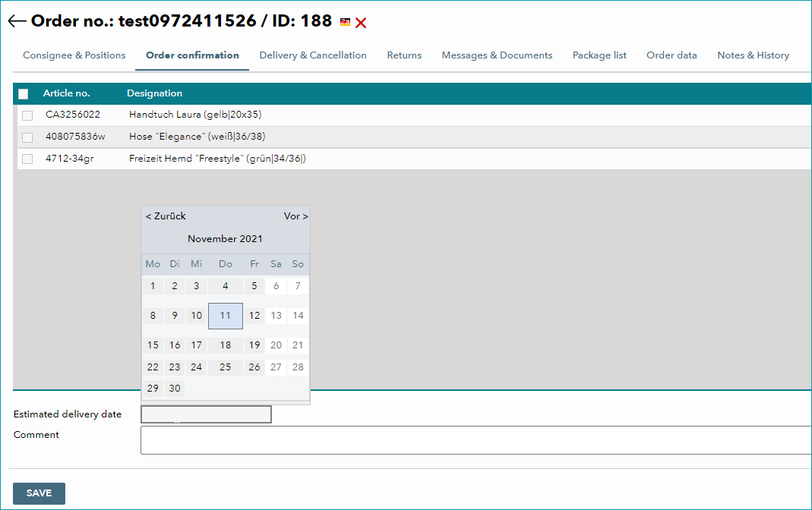Pick November 22 in the calendar
Viewport: 812px width, 510px height.
pos(153,367)
